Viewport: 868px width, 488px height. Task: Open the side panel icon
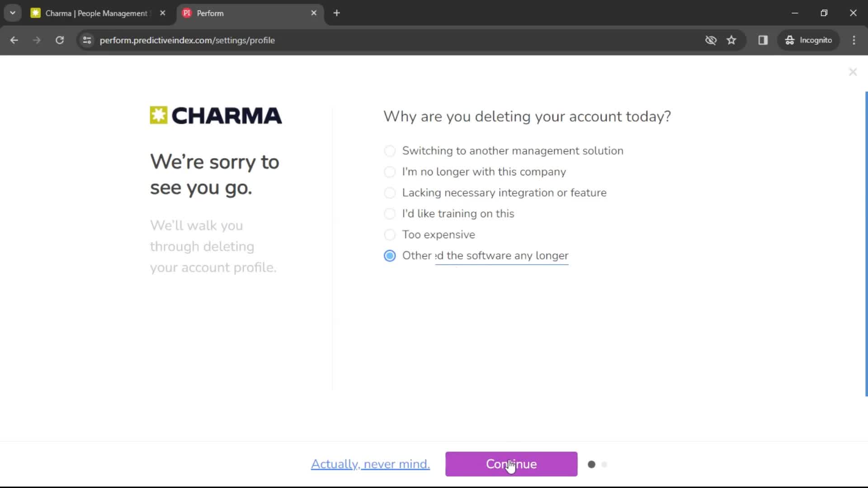(x=763, y=40)
